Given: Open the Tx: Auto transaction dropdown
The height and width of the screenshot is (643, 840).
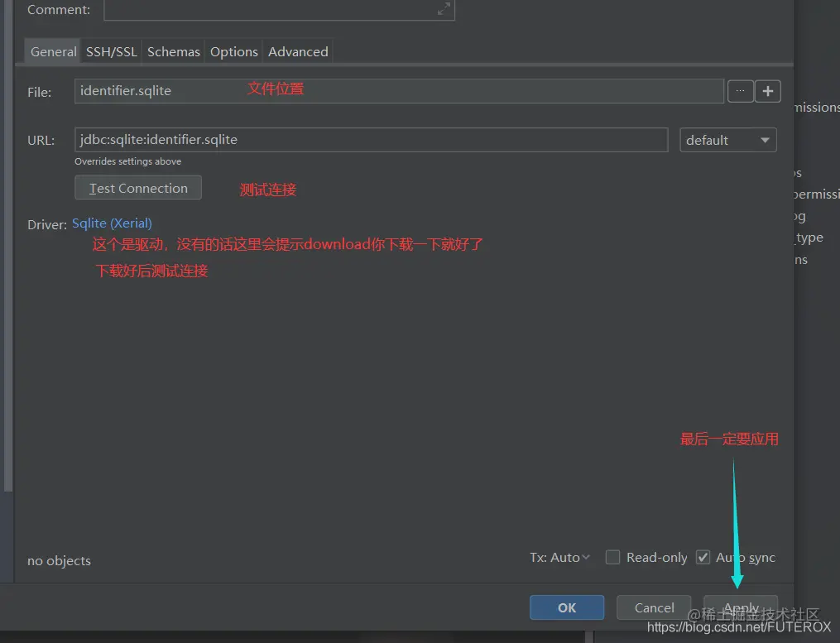Looking at the screenshot, I should click(x=559, y=557).
